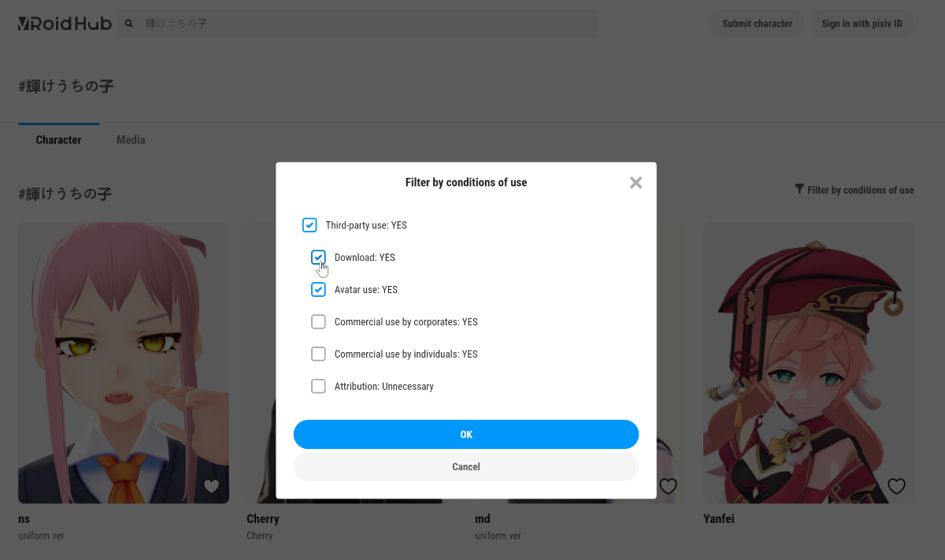Click Sign in with pixiv ID
The image size is (945, 560).
tap(862, 24)
